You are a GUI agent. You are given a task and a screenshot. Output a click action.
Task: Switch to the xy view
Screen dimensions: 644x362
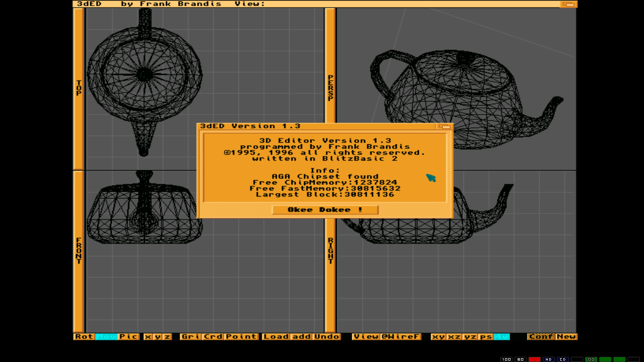(438, 337)
